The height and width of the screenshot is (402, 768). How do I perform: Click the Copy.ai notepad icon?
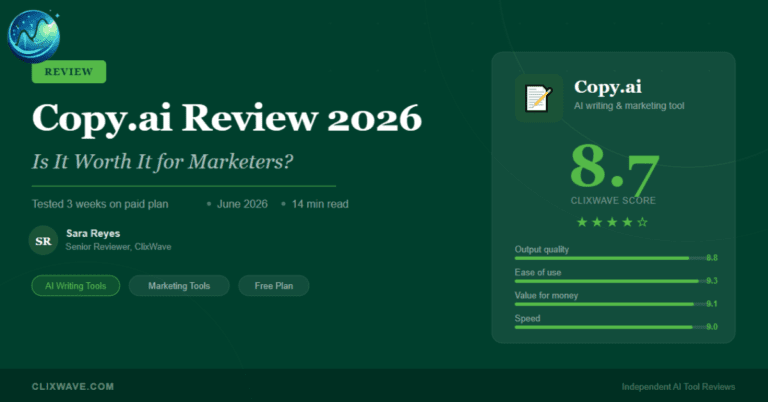point(539,98)
